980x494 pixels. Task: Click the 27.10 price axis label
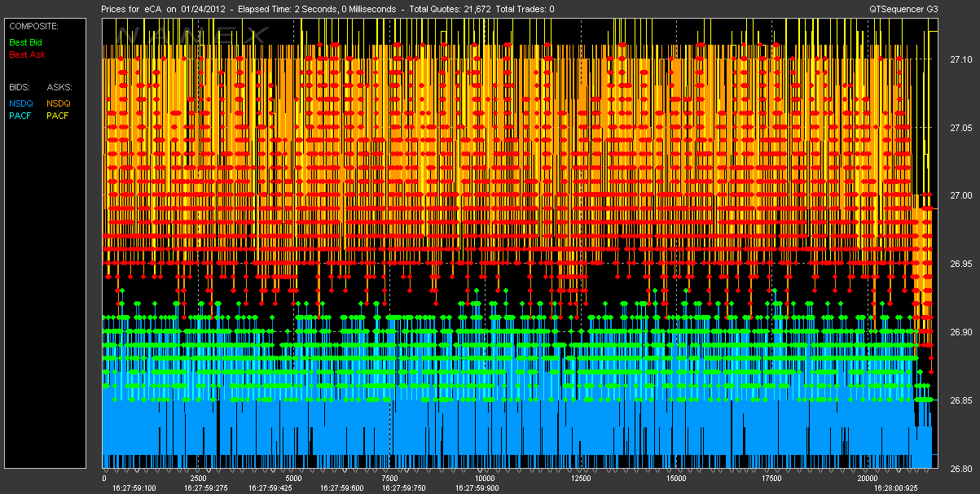pyautogui.click(x=960, y=59)
